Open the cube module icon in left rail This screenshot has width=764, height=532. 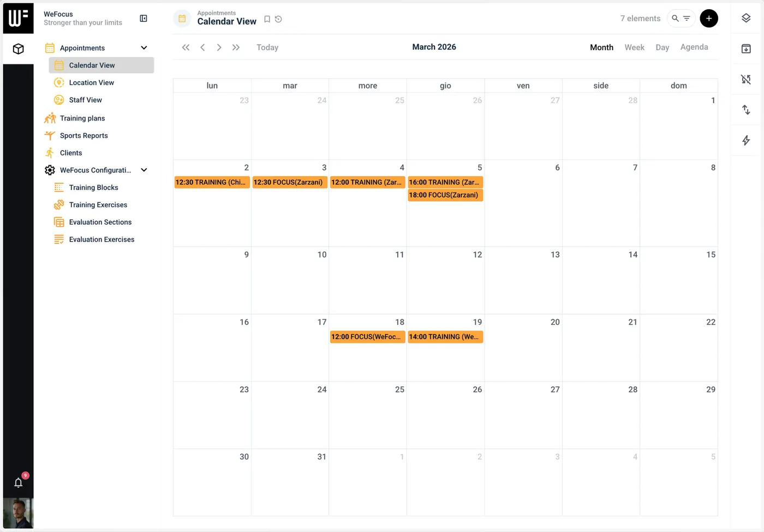pyautogui.click(x=18, y=49)
